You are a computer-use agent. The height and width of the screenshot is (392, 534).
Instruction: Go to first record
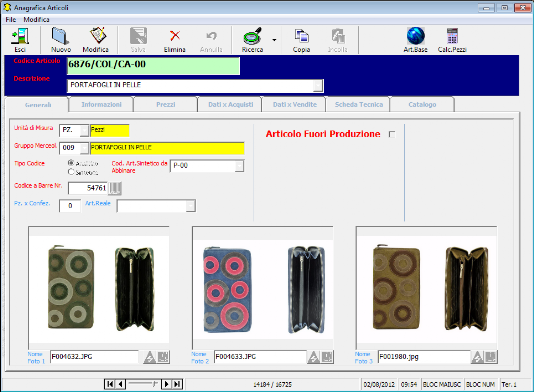[x=110, y=384]
